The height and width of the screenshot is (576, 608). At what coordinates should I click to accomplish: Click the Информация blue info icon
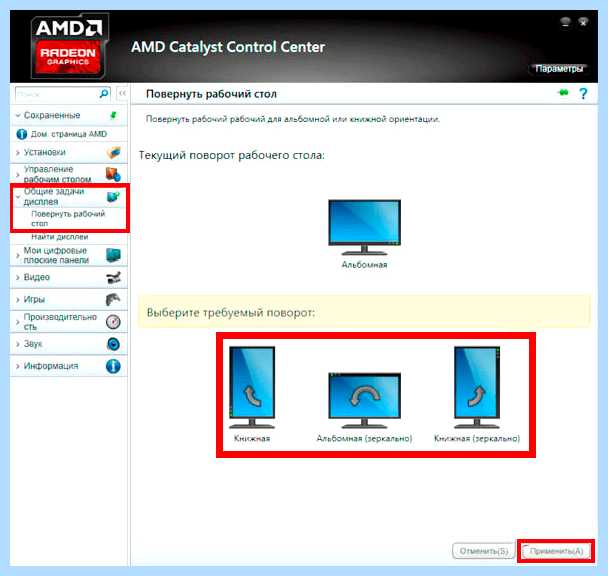click(113, 366)
